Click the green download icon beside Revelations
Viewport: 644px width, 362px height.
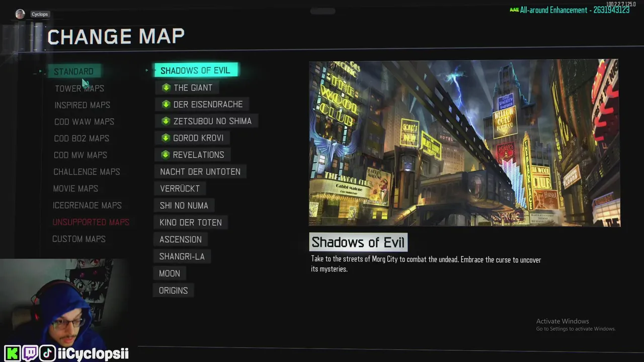click(x=166, y=155)
